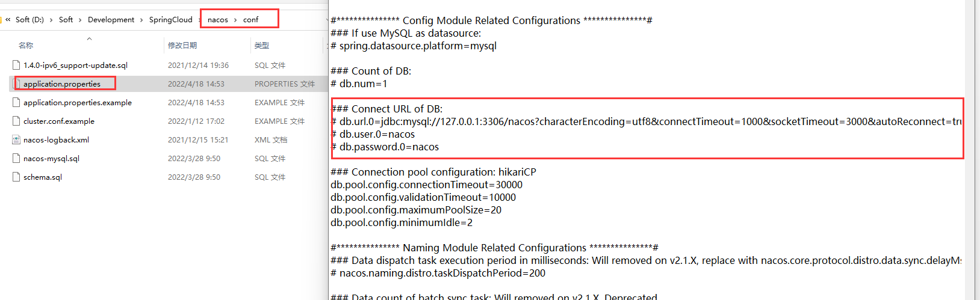The height and width of the screenshot is (300, 980).
Task: Click the application.properties.example file icon
Action: pos(16,102)
